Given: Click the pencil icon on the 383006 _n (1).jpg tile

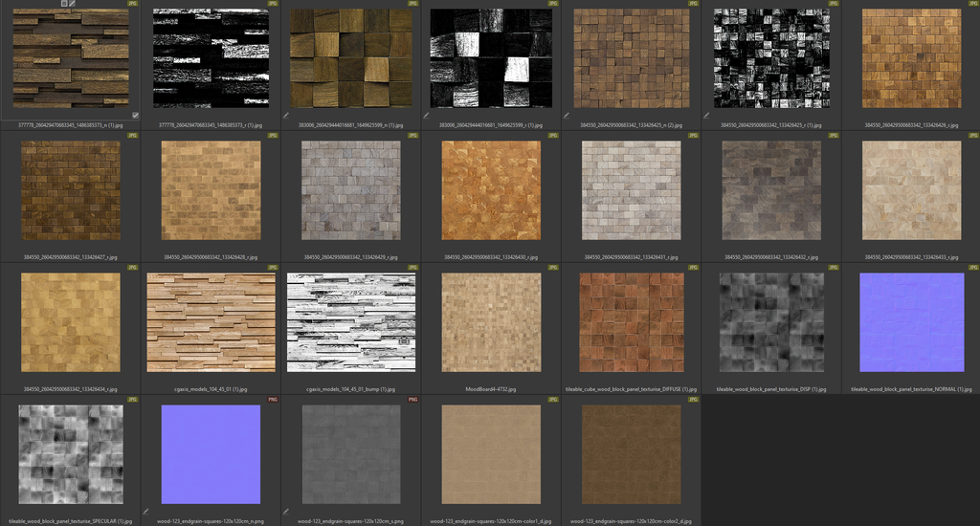Looking at the screenshot, I should (x=286, y=116).
